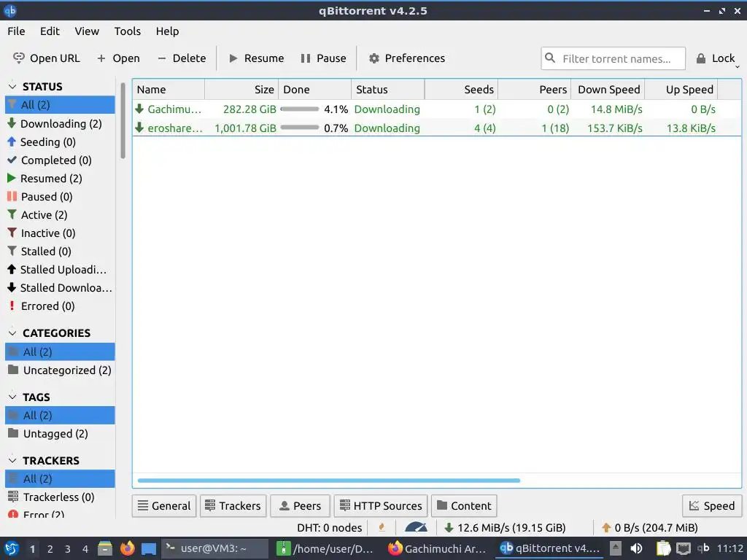Image resolution: width=747 pixels, height=560 pixels.
Task: Switch to workspace 2 in the taskbar
Action: 50,548
